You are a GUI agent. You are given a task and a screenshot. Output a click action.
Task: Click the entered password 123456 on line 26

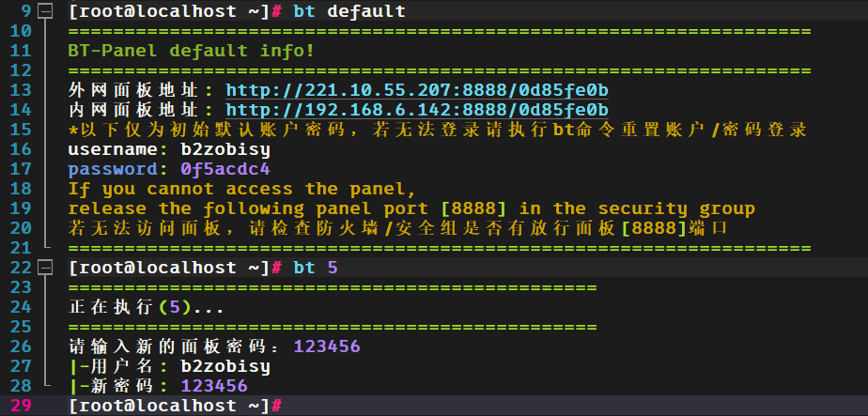pyautogui.click(x=327, y=347)
